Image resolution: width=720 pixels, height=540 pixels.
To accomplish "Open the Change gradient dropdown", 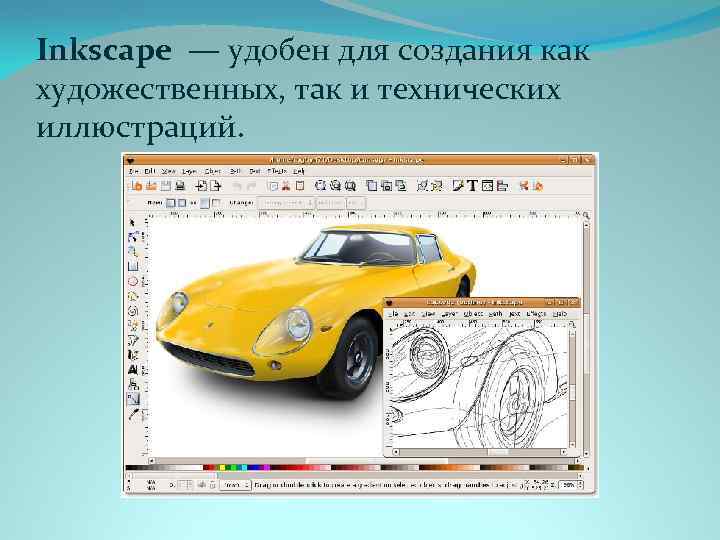I will [x=285, y=202].
